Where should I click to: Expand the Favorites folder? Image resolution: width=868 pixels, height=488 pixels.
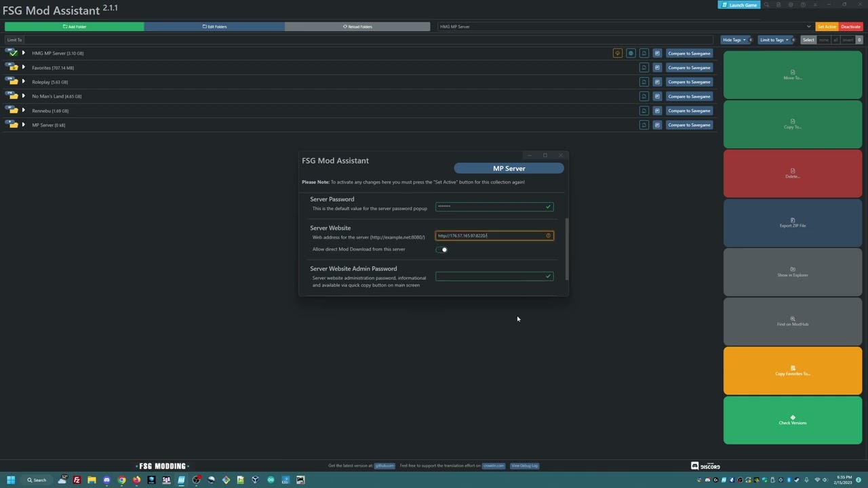coord(24,68)
